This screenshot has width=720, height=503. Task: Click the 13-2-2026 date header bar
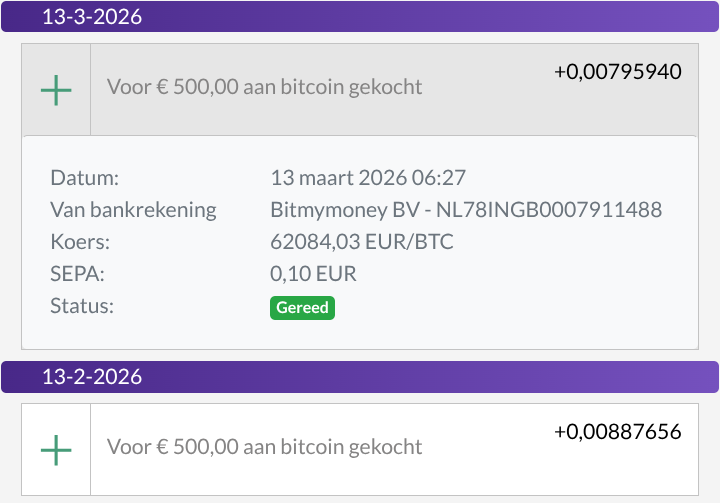360,377
